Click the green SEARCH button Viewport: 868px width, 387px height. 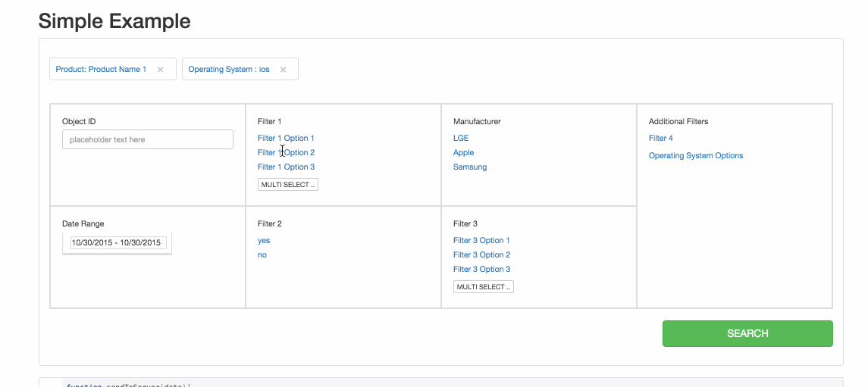pos(747,333)
